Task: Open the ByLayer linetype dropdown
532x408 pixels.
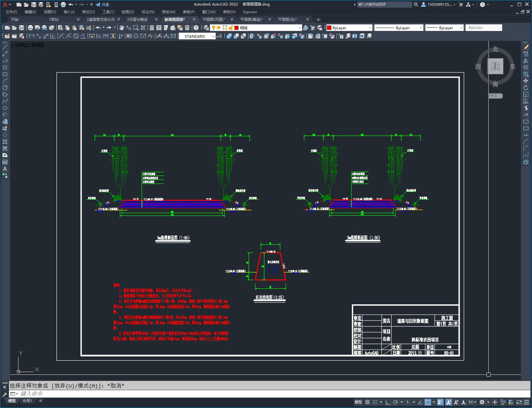Action: coord(399,28)
